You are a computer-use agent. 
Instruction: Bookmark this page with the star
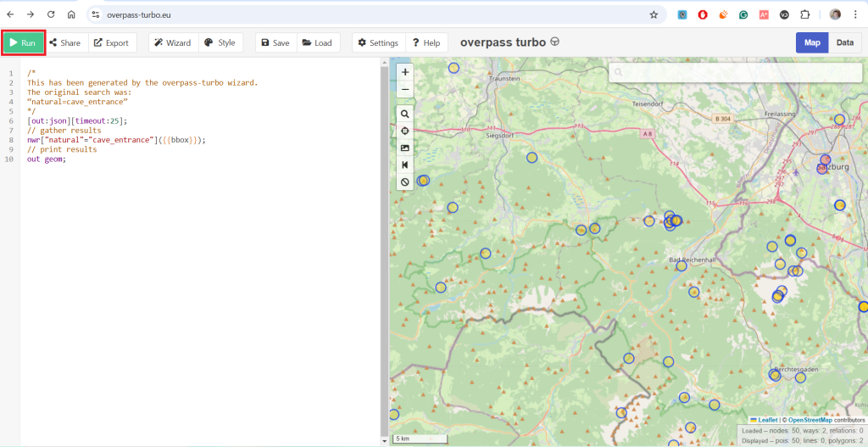click(654, 15)
